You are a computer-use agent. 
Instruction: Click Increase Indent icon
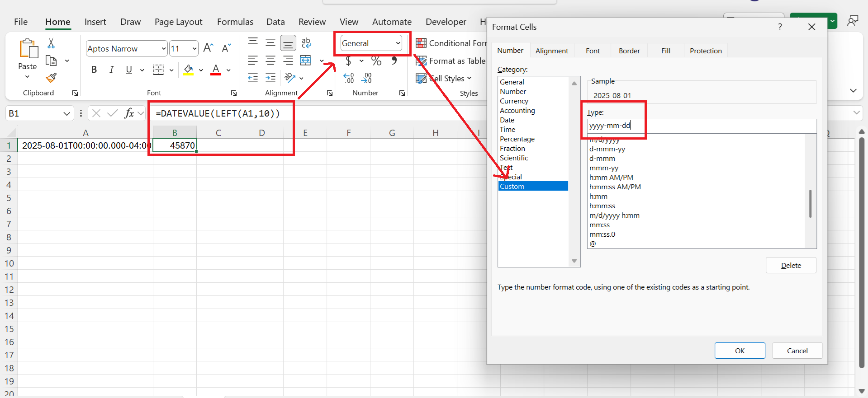pos(270,78)
